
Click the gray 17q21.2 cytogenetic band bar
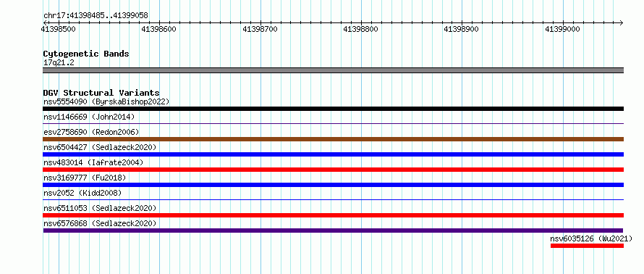[x=333, y=70]
